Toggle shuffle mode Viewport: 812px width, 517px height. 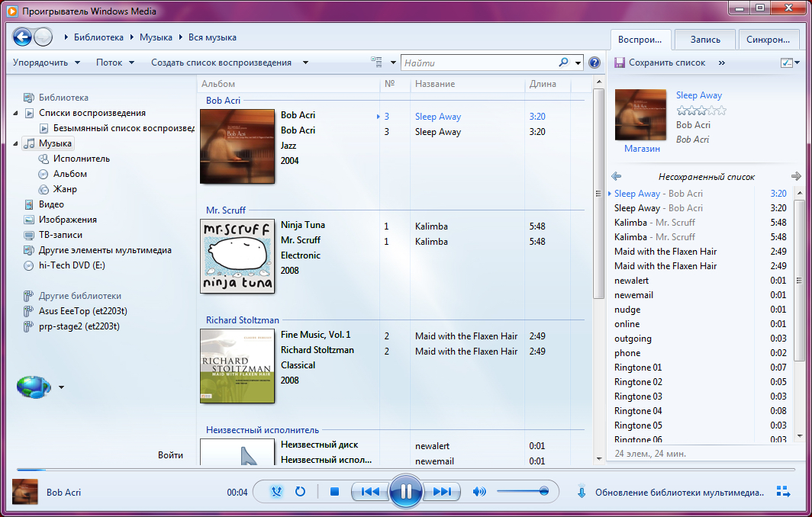point(276,492)
